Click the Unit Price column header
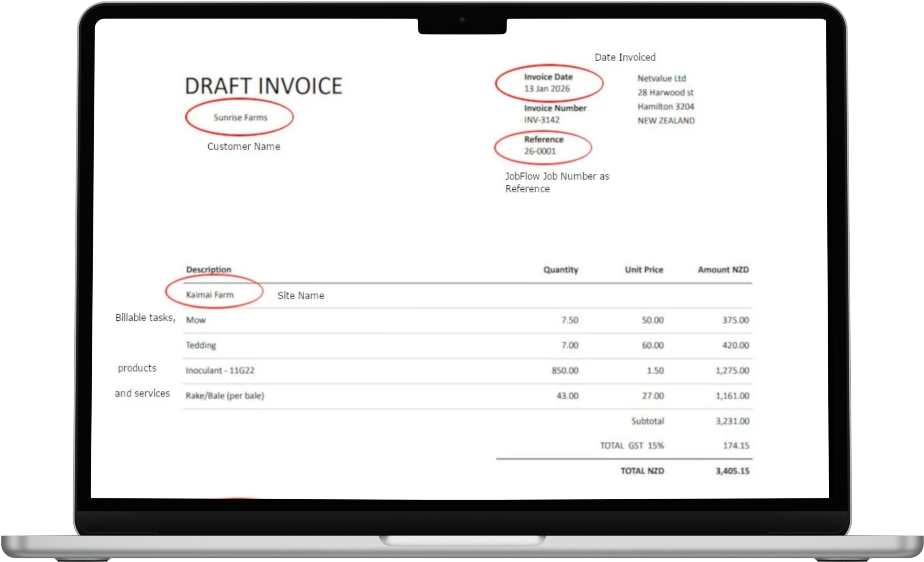The width and height of the screenshot is (924, 562). point(644,270)
